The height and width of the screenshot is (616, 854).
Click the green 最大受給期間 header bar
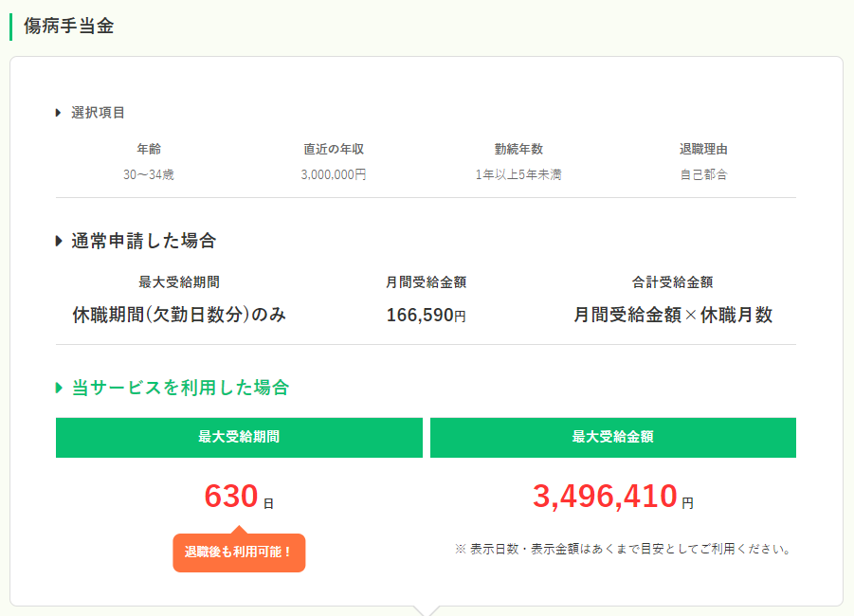click(239, 437)
